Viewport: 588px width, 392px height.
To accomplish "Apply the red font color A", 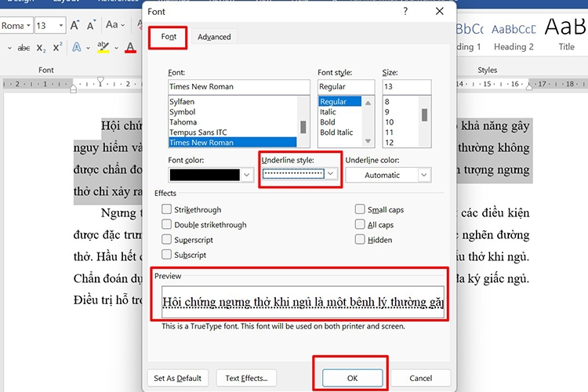I will click(x=130, y=48).
